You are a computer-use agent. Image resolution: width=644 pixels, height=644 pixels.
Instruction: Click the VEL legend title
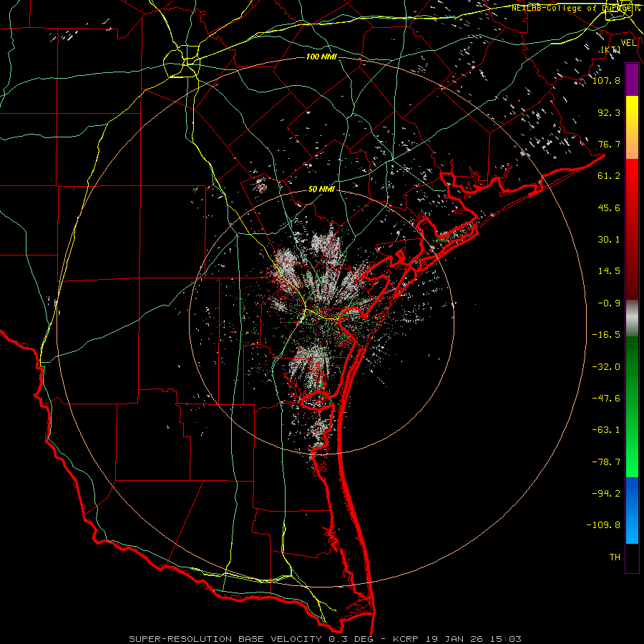(628, 43)
